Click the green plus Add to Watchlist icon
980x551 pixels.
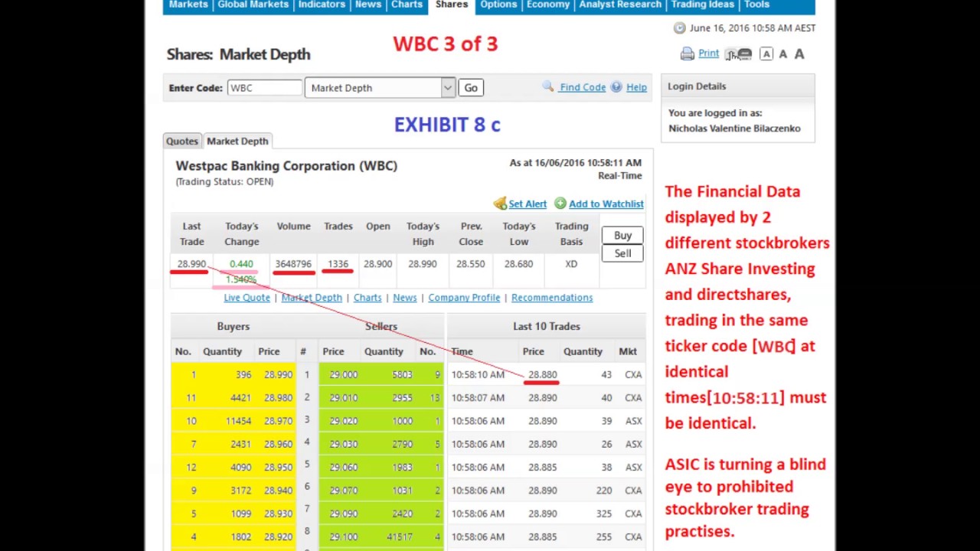click(x=560, y=204)
